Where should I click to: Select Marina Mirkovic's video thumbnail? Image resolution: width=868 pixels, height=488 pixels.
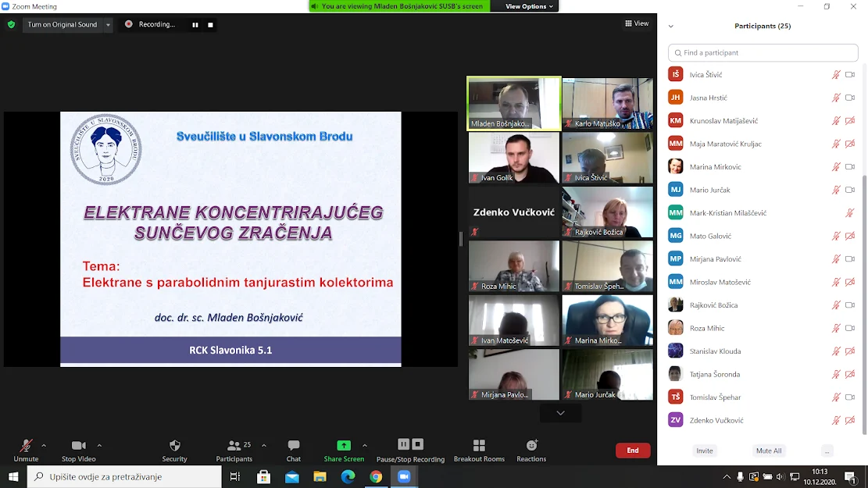(x=607, y=320)
